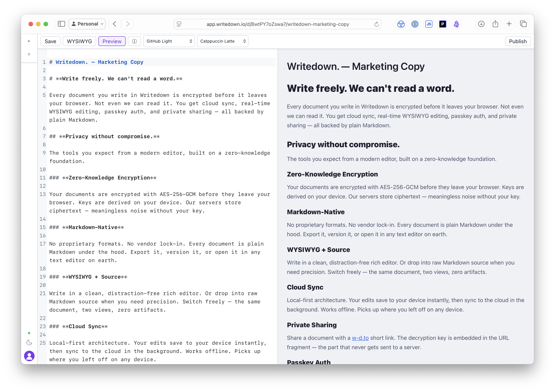Viewport: 555px width, 392px height.
Task: Toggle dark mode with the moon icon
Action: pyautogui.click(x=29, y=342)
